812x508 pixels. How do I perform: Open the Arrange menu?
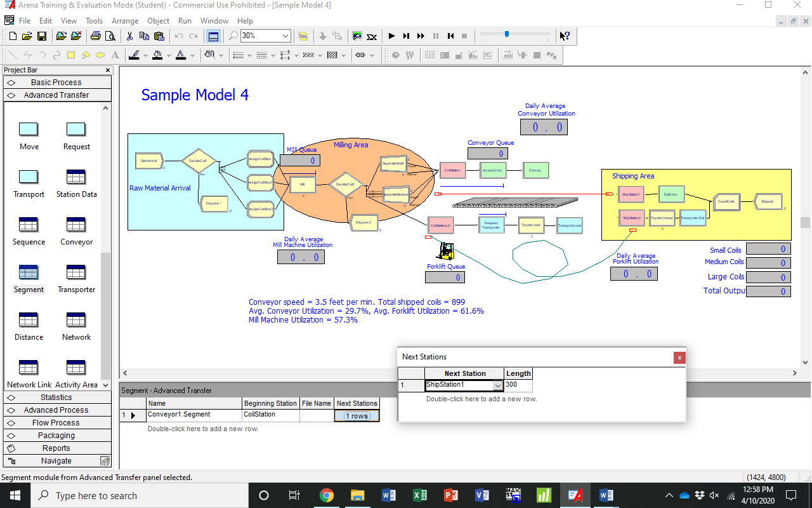[125, 21]
